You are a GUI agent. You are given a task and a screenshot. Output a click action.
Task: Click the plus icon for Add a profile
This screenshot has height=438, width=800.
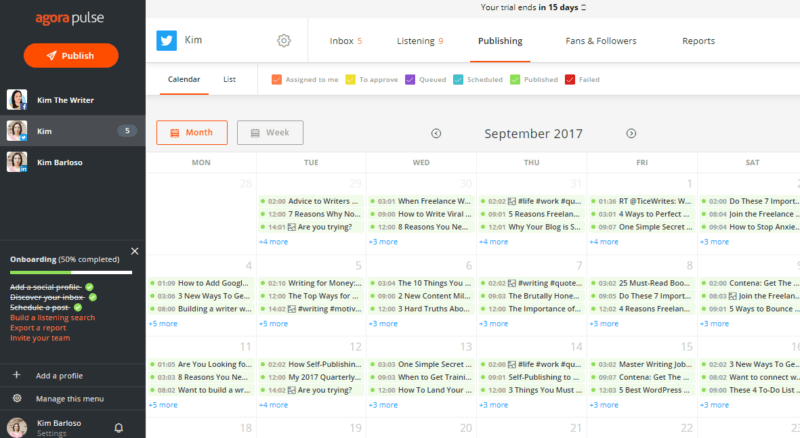pyautogui.click(x=16, y=375)
